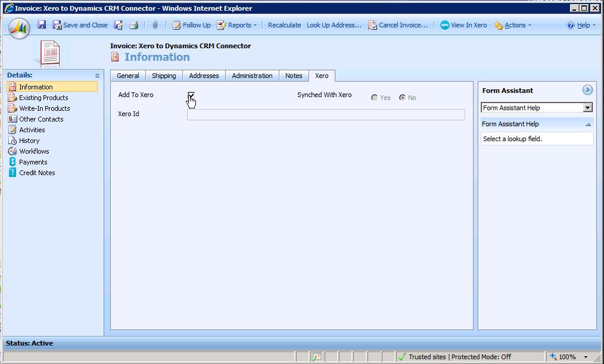Click the zoom level 100% control

click(x=569, y=357)
